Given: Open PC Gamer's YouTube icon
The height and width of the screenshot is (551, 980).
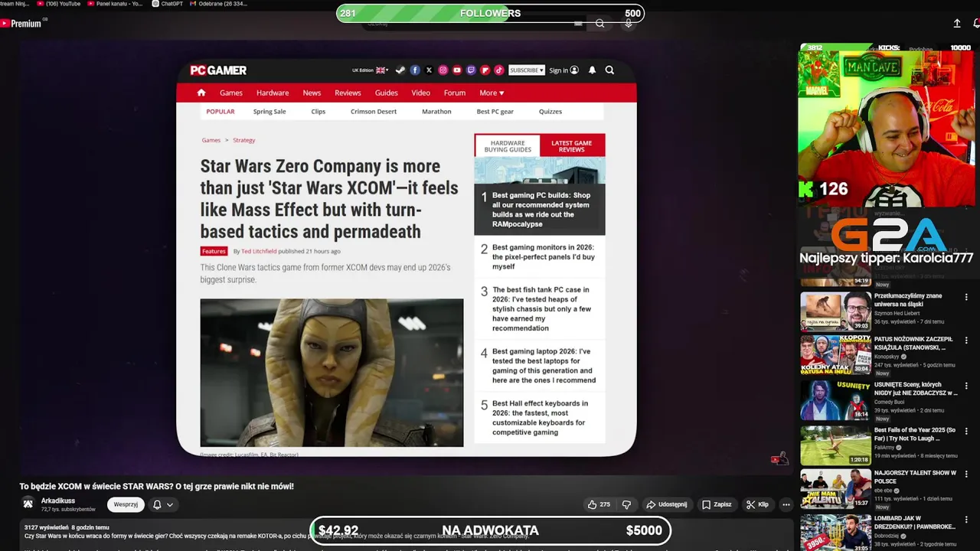Looking at the screenshot, I should point(457,70).
